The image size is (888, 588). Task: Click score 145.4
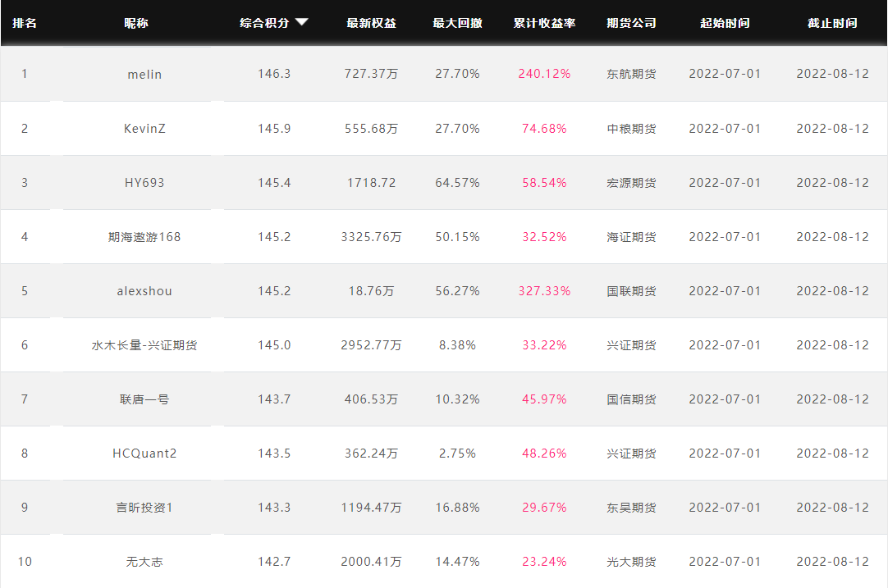click(274, 183)
